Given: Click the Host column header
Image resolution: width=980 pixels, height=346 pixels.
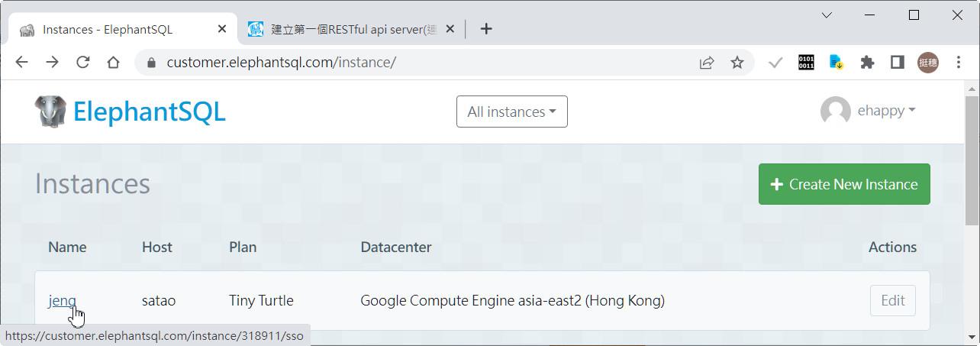Looking at the screenshot, I should (x=157, y=247).
